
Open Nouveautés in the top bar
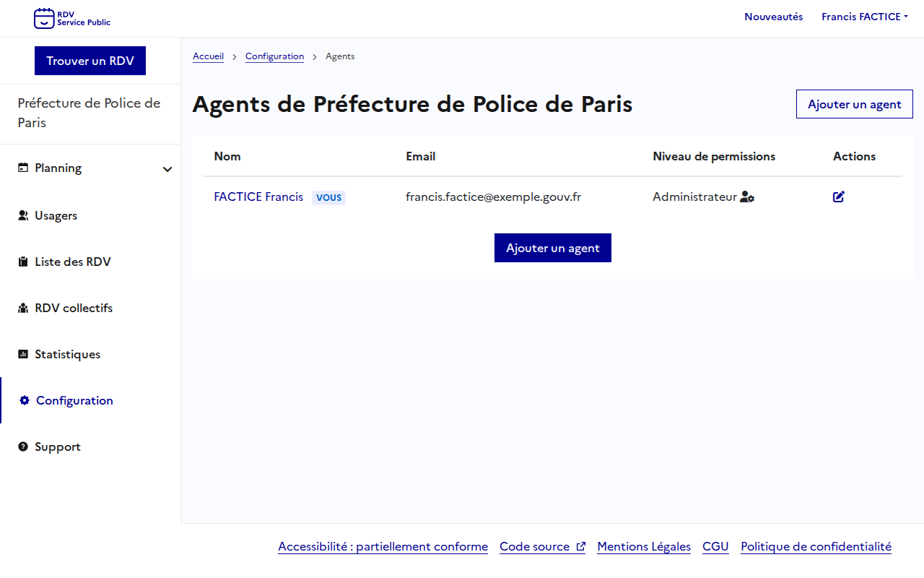click(x=773, y=17)
